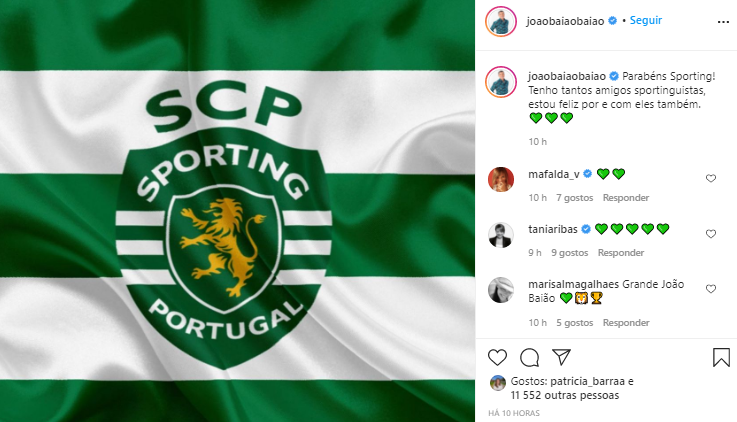Viewport: 737px width, 422px height.
Task: Reply to taniaribas's comment
Action: click(x=620, y=253)
